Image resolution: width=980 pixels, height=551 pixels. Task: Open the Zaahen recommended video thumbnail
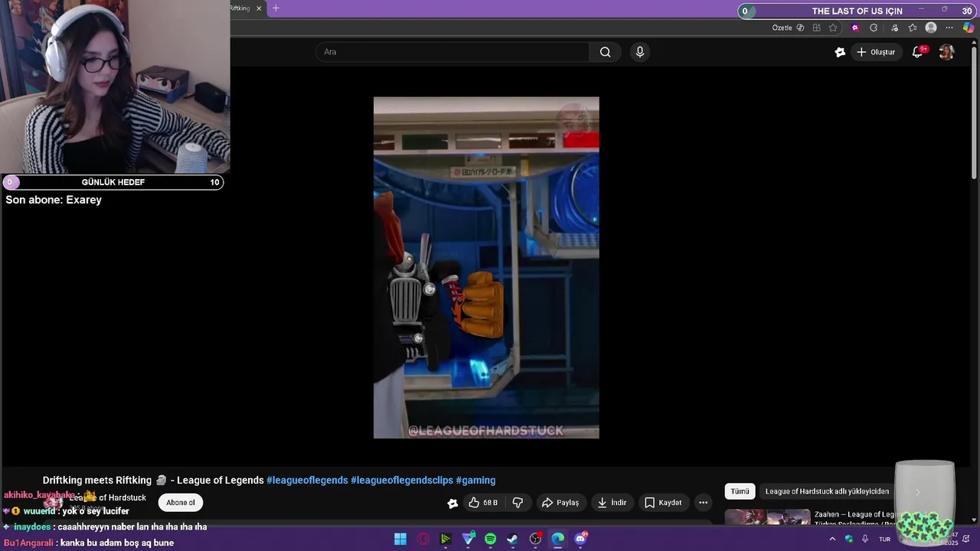coord(767,517)
